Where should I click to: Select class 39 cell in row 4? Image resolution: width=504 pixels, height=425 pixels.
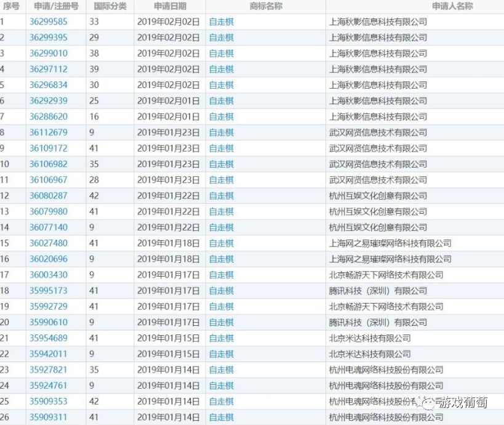(x=94, y=69)
